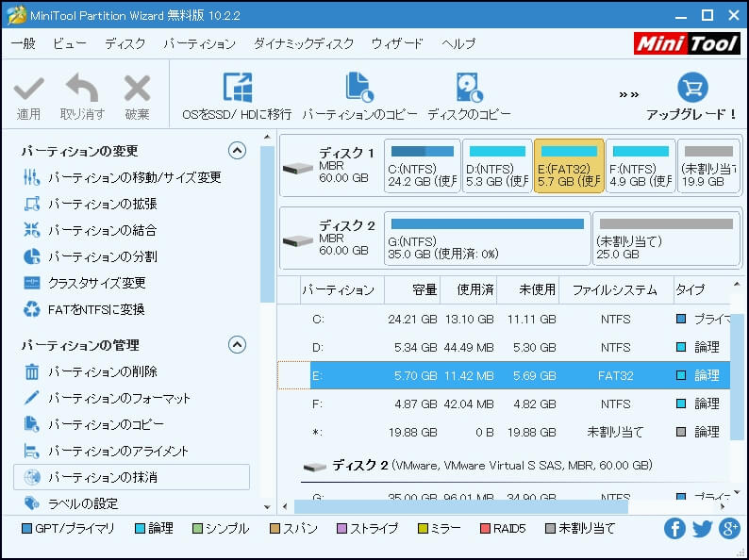This screenshot has width=749, height=560.
Task: Launch ディスクのコピー toolbar icon
Action: point(469,88)
